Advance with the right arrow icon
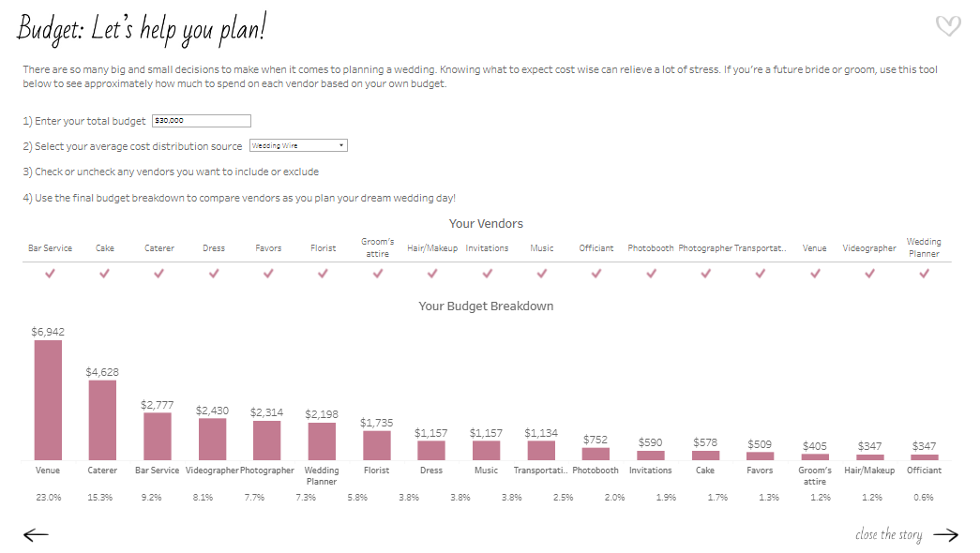Screen dimensions: 980x553 pos(945,535)
